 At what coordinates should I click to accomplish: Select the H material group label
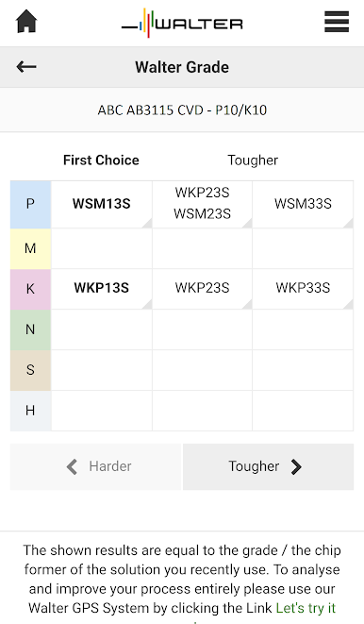[30, 411]
